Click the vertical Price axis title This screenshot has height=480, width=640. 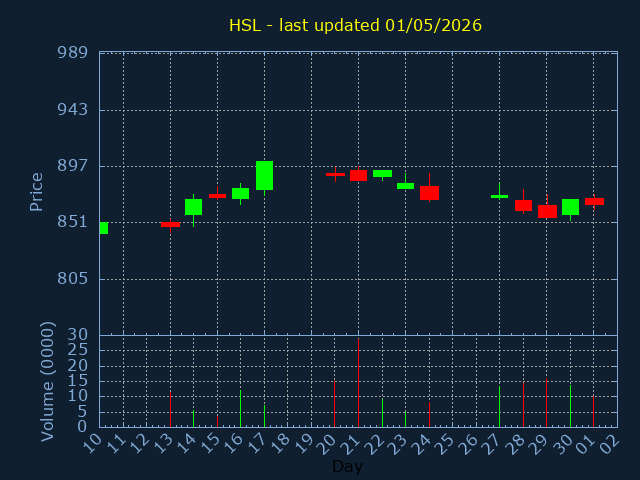coord(36,192)
